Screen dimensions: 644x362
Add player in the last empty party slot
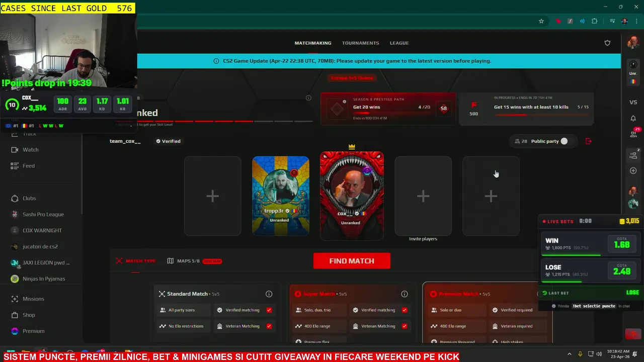pos(491,196)
